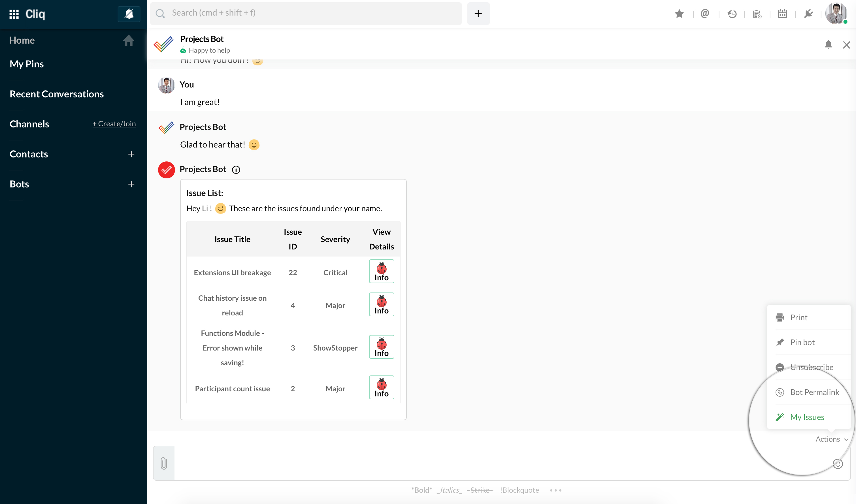Toggle the sidebar mute notifications bell
Screen dimensions: 856x504
[x=129, y=14]
